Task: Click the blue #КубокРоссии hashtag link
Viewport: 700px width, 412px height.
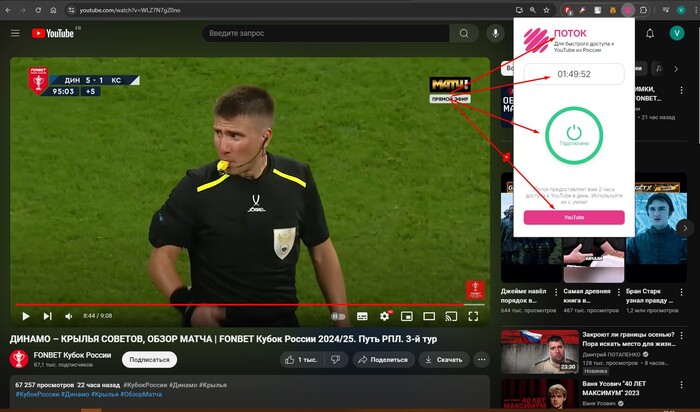Action: 38,394
